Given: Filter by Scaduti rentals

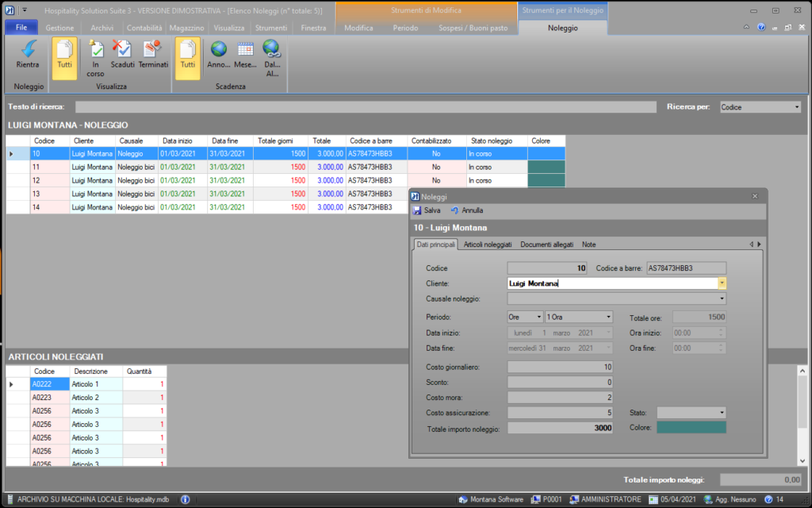Looking at the screenshot, I should pos(123,55).
